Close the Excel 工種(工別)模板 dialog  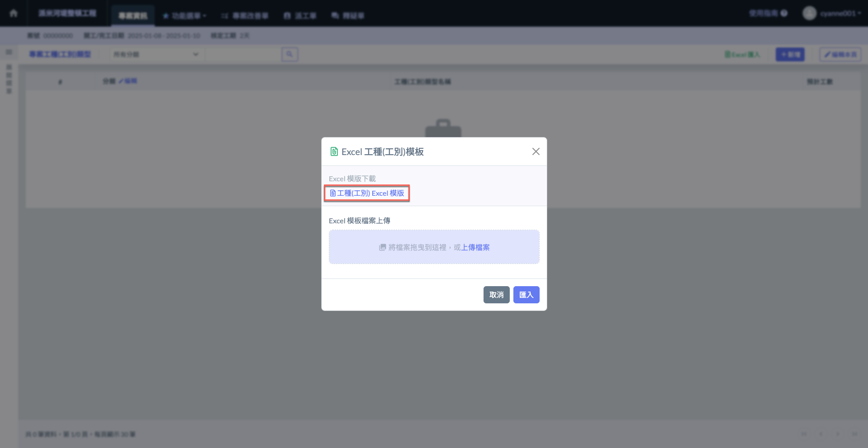pos(536,151)
